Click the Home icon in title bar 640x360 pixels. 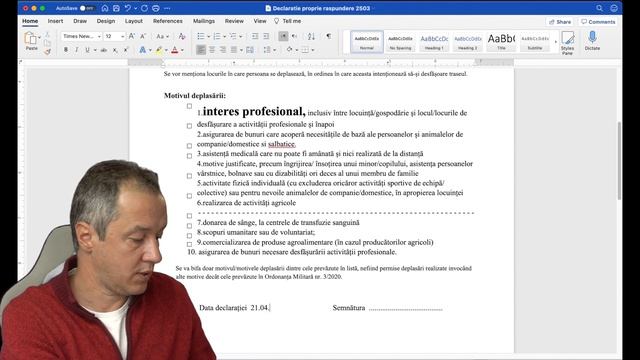coord(105,8)
